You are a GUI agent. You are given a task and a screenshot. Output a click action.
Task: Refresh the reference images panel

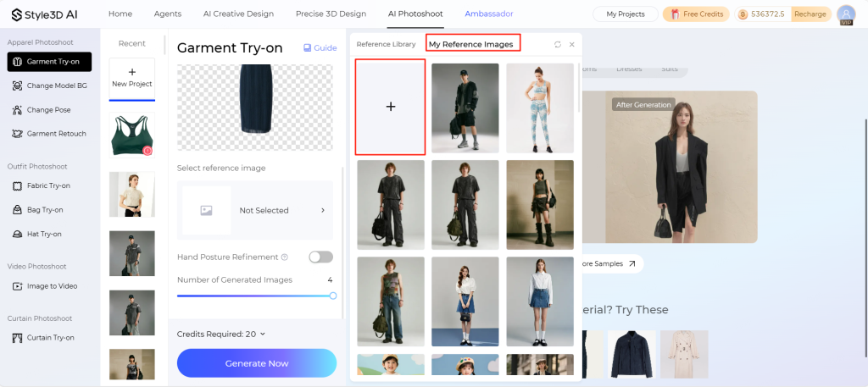click(x=558, y=44)
